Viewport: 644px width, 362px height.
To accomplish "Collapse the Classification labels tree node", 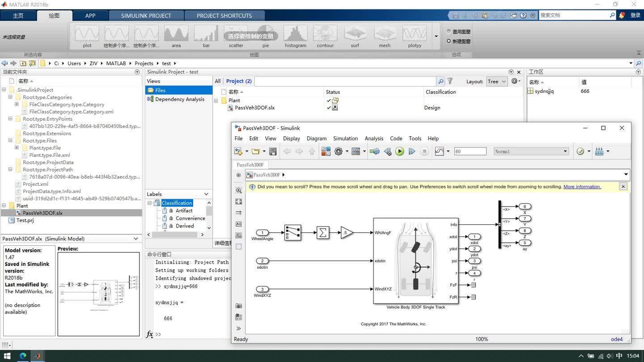I will (149, 203).
